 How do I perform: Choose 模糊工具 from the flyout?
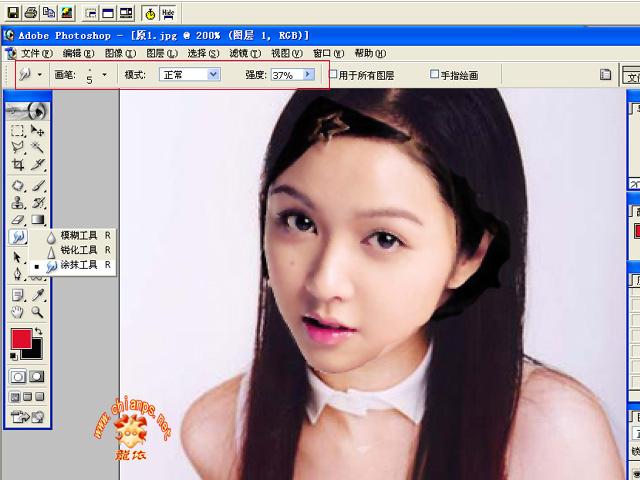[78, 236]
